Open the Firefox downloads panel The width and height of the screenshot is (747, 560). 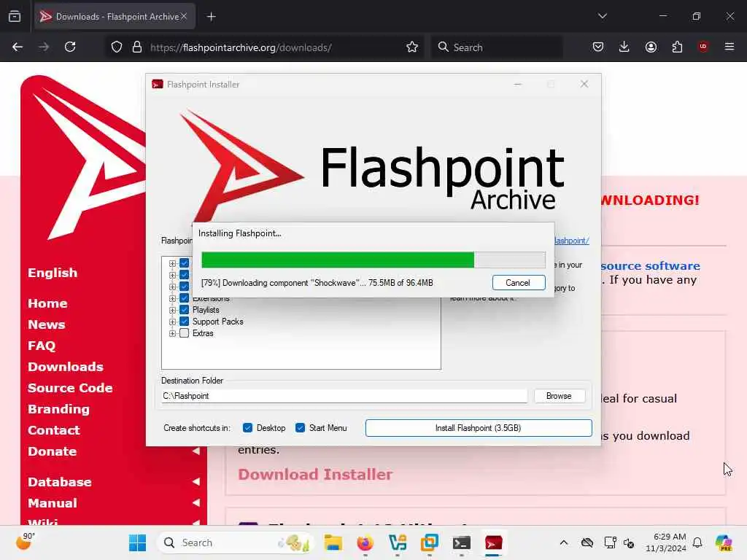(624, 47)
